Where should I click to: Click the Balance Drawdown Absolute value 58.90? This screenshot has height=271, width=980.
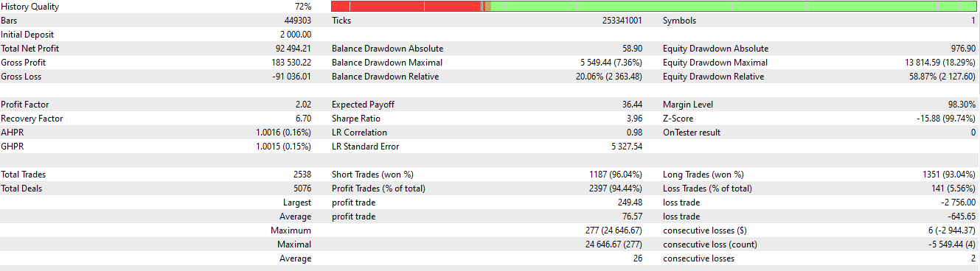(x=633, y=49)
